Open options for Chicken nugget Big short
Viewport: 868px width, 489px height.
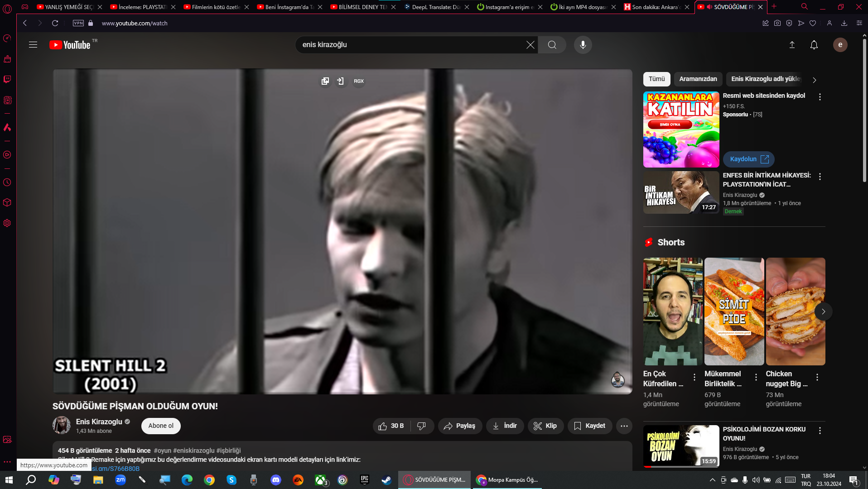coord(817,377)
